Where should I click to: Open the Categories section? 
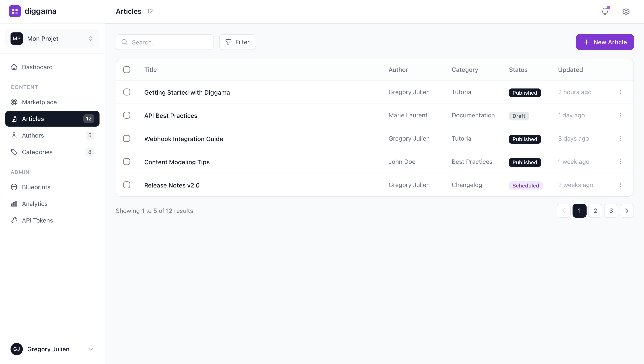37,152
